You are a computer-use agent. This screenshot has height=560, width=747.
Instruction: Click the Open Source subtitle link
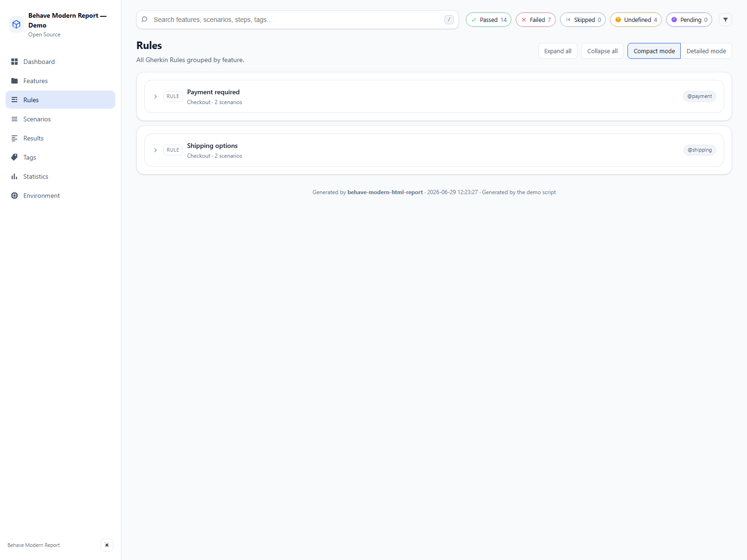point(44,35)
